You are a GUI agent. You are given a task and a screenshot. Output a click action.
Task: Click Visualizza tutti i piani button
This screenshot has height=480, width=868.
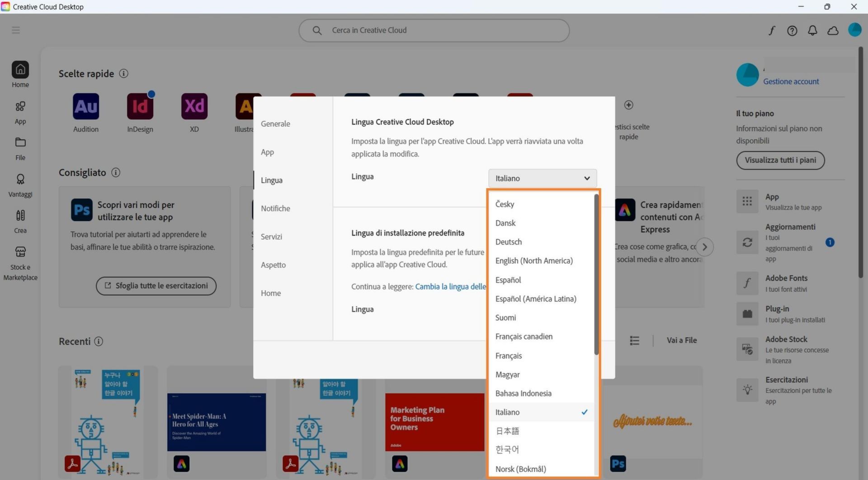(780, 160)
